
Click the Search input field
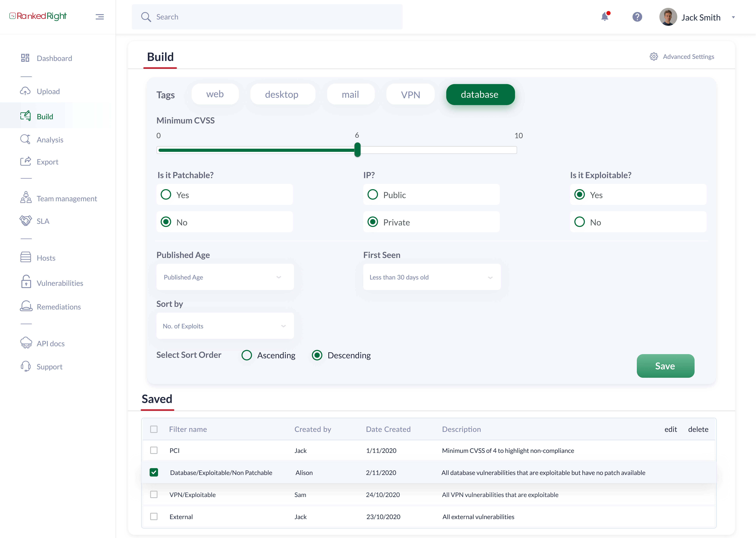(267, 17)
